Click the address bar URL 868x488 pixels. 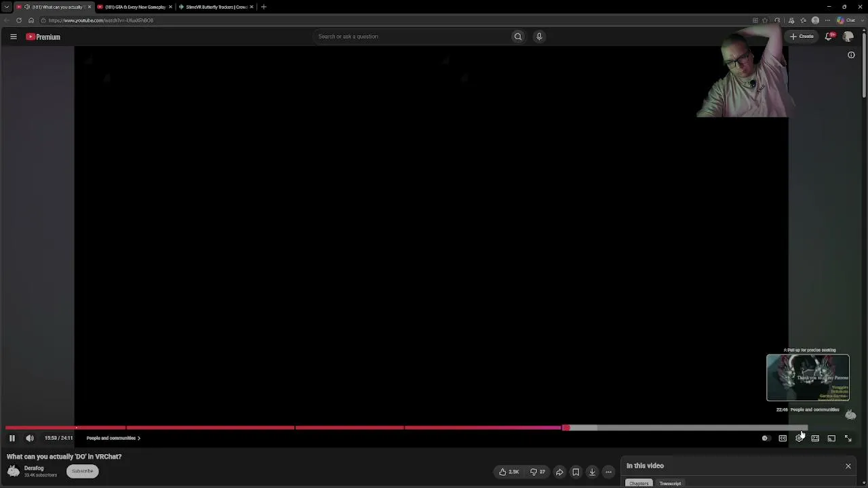coord(100,20)
